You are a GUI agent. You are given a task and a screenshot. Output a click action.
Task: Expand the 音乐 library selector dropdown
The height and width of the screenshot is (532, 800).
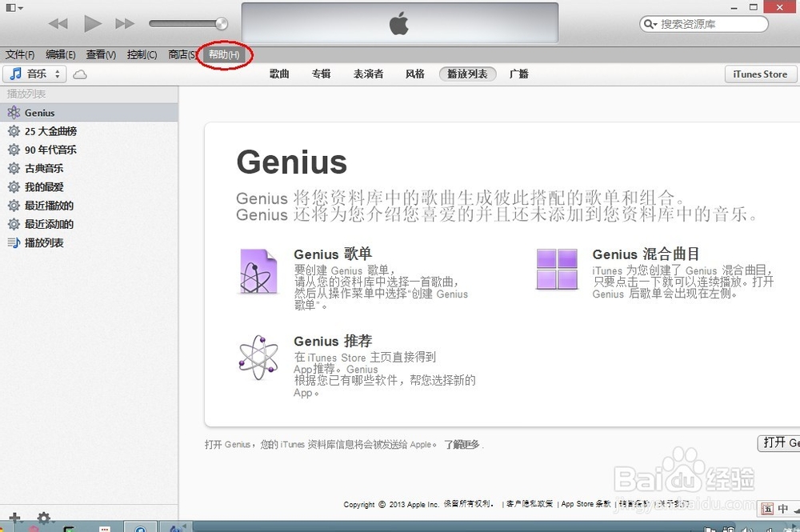point(34,74)
